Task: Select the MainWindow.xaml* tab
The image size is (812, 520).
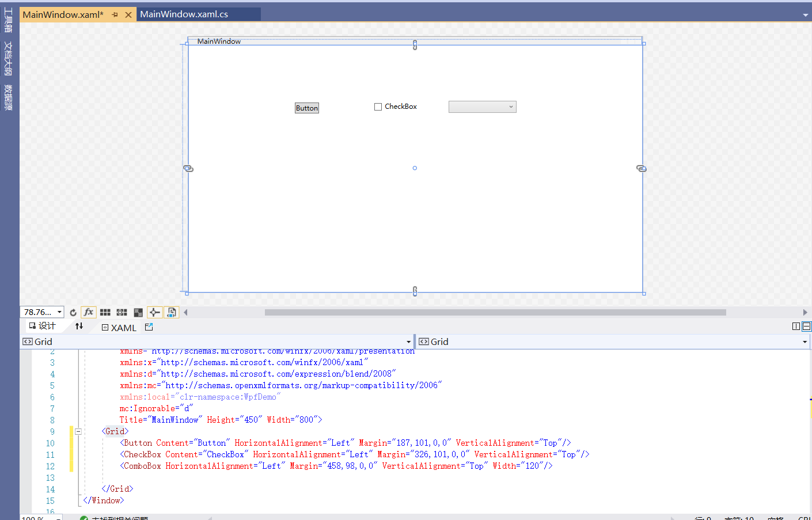Action: coord(63,14)
